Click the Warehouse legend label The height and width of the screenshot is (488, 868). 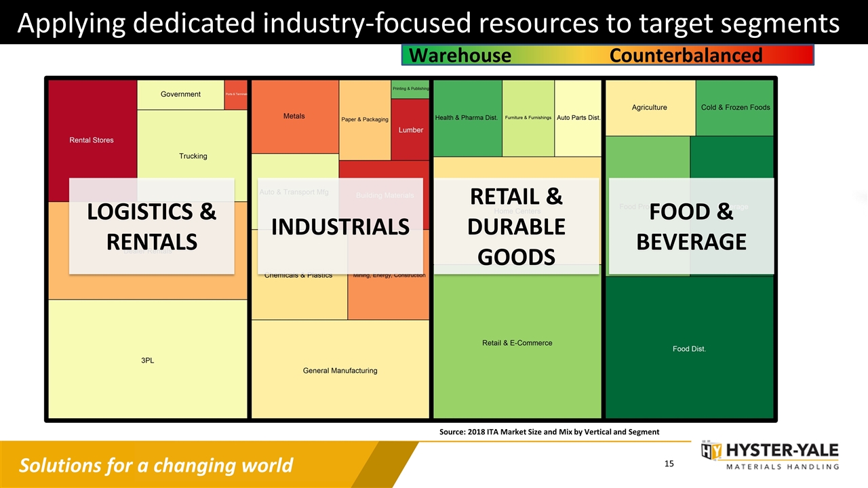pyautogui.click(x=460, y=56)
